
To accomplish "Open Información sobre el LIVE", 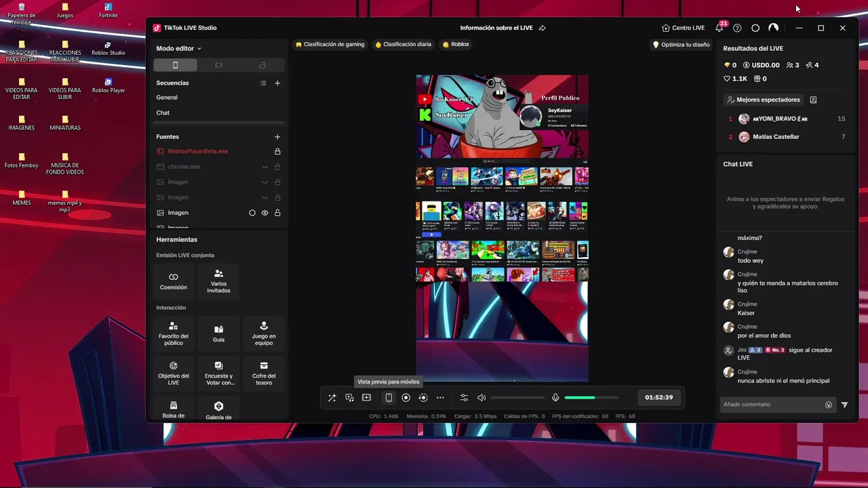I will 496,28.
